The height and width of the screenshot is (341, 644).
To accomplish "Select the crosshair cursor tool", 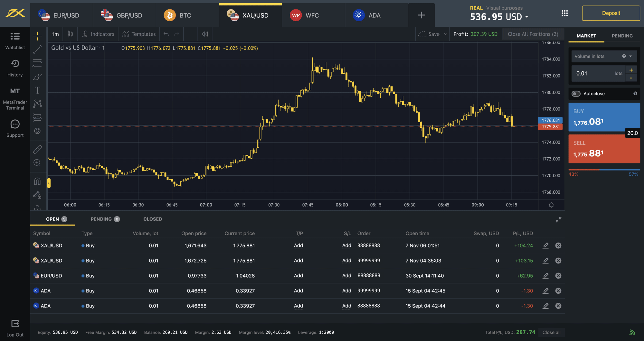I will [37, 36].
